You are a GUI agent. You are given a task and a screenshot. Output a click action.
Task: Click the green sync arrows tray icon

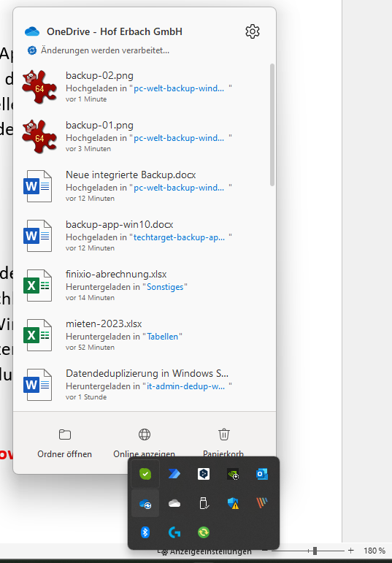pos(204,532)
